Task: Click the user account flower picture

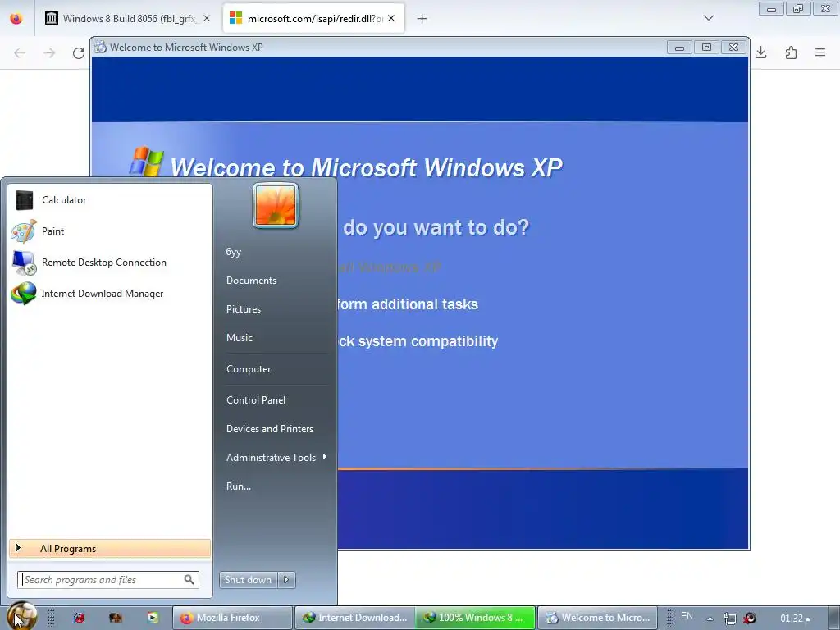Action: coord(276,206)
